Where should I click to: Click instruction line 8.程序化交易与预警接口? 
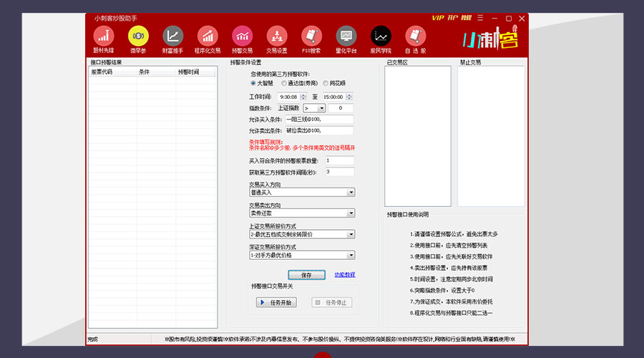[x=451, y=313]
